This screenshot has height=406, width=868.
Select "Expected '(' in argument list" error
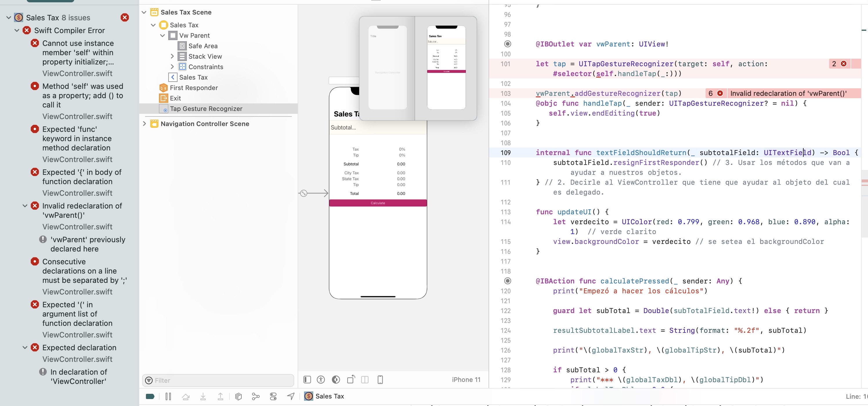point(77,314)
